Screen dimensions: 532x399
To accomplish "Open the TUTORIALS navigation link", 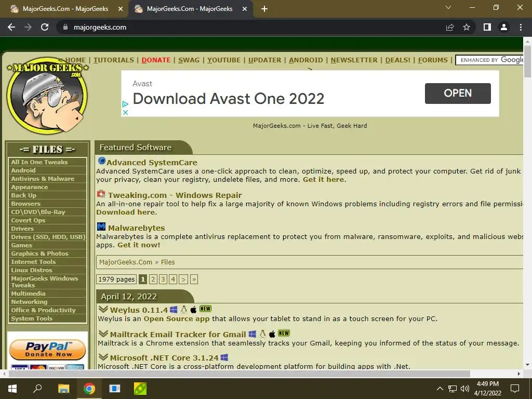I will (114, 60).
